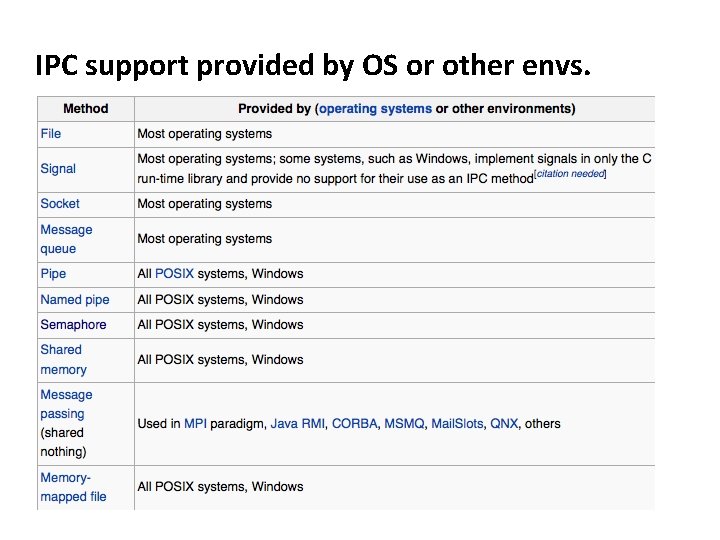Image resolution: width=720 pixels, height=540 pixels.
Task: Click the Signal link
Action: 58,168
